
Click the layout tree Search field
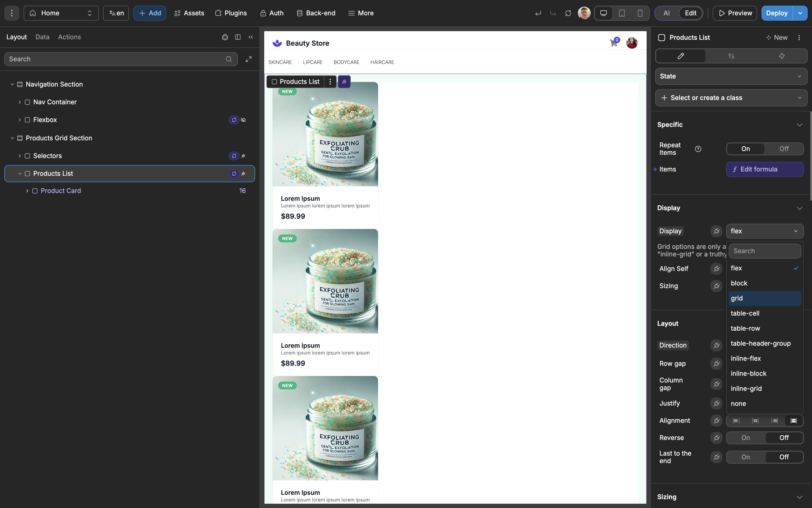click(121, 59)
